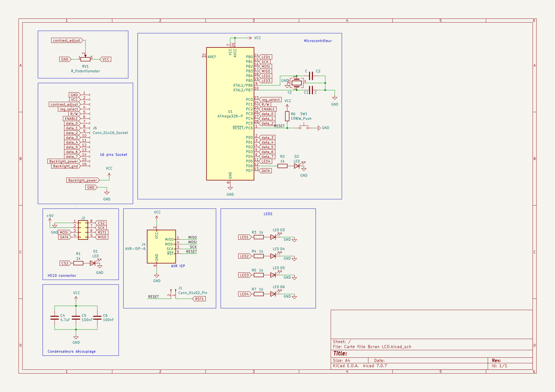Click the "KiCad E.D.A. kicad 7.0.7" text
The width and height of the screenshot is (555, 392).
[x=360, y=366]
